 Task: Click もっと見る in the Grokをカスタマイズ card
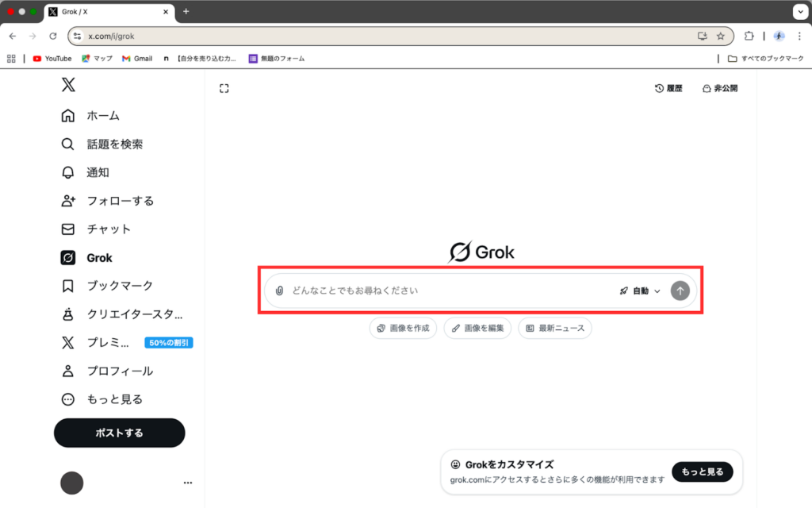(702, 471)
